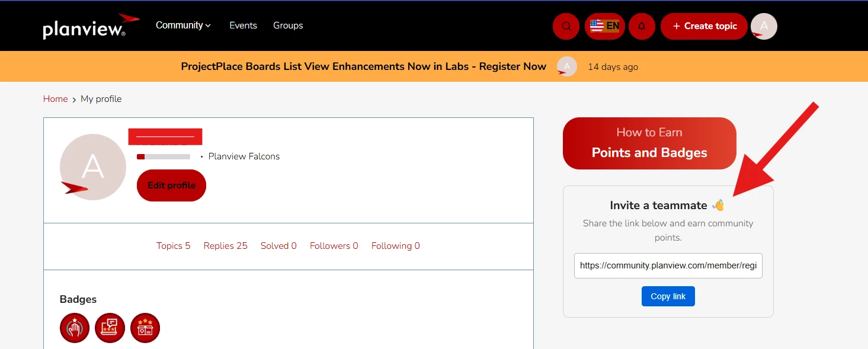
Task: Click the rank progress bar
Action: coord(164,156)
